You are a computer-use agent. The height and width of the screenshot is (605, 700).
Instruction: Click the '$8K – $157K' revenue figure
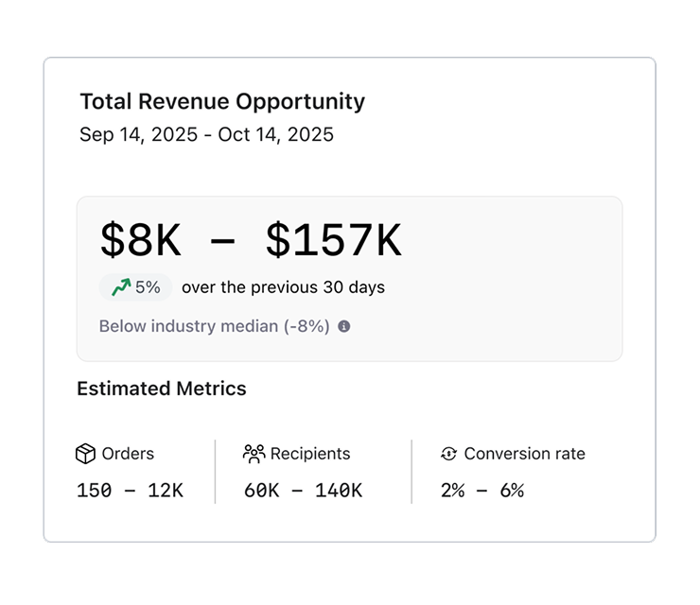pyautogui.click(x=251, y=240)
